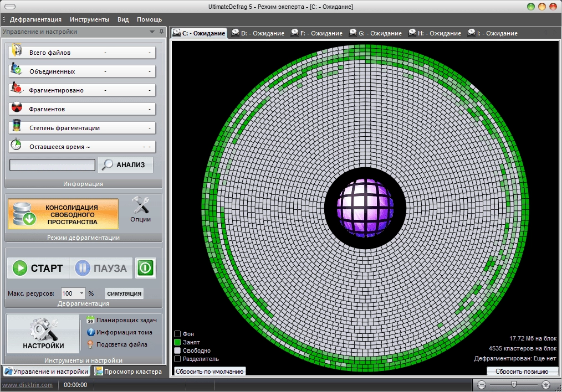The height and width of the screenshot is (392, 562).
Task: Enable Подсветка файла lightbulb item
Action: pos(117,344)
